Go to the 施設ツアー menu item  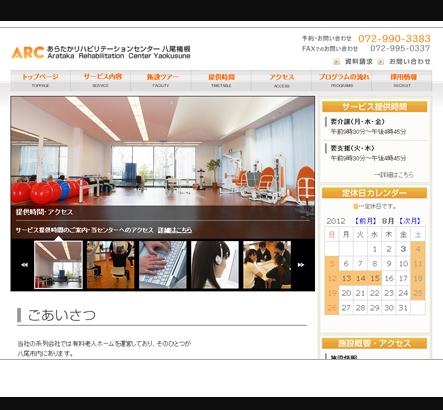(x=161, y=80)
